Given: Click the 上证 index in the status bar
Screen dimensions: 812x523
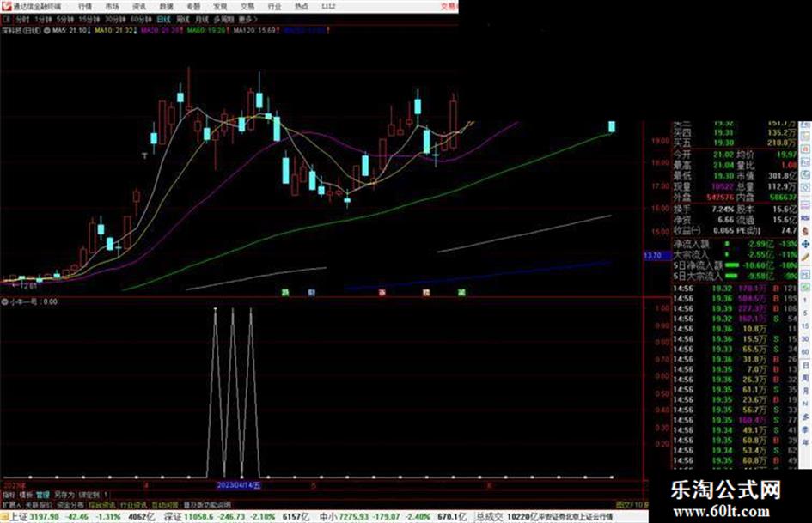Looking at the screenshot, I should tap(19, 517).
